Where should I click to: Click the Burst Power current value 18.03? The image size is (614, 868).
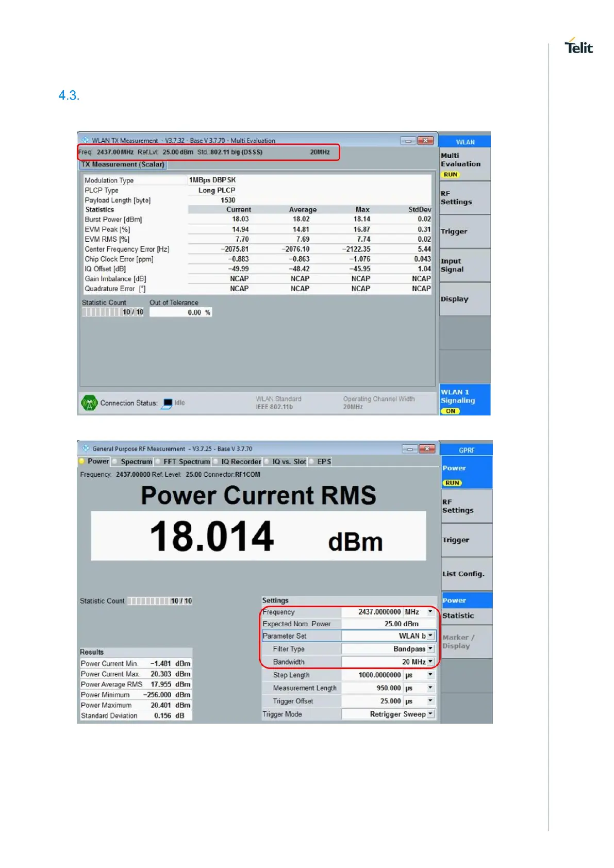click(240, 219)
